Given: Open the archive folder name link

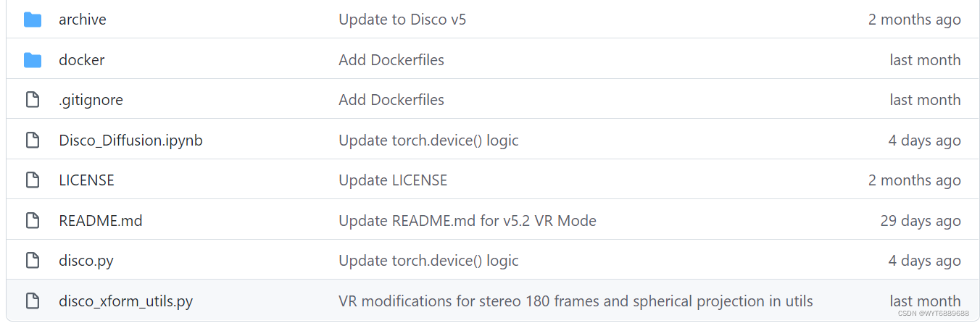Looking at the screenshot, I should tap(83, 20).
